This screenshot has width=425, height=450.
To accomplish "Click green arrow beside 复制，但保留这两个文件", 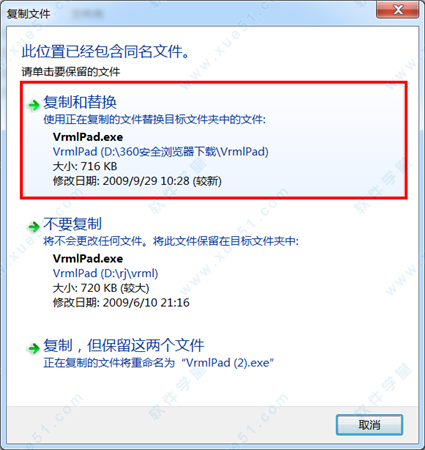I will coord(34,349).
